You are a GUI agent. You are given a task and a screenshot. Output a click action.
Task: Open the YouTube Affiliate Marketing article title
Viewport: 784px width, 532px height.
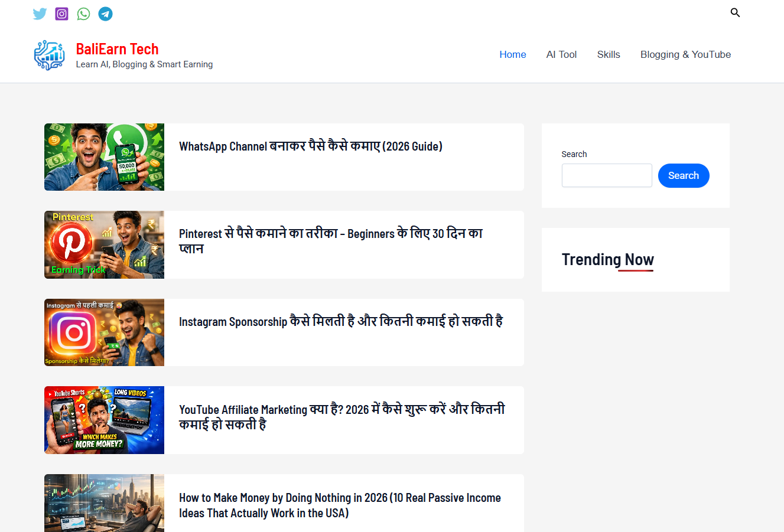(342, 417)
